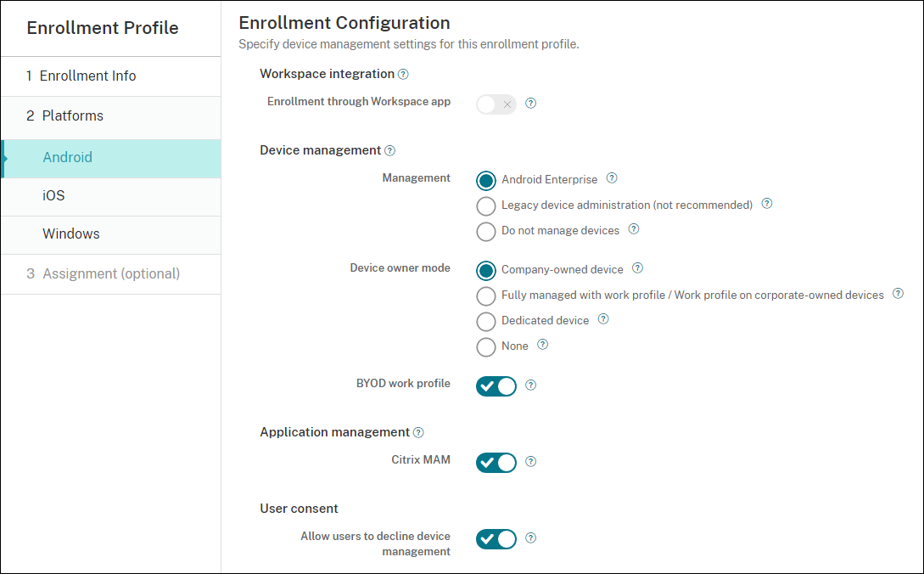Turn off Allow users to decline device management

pyautogui.click(x=496, y=538)
